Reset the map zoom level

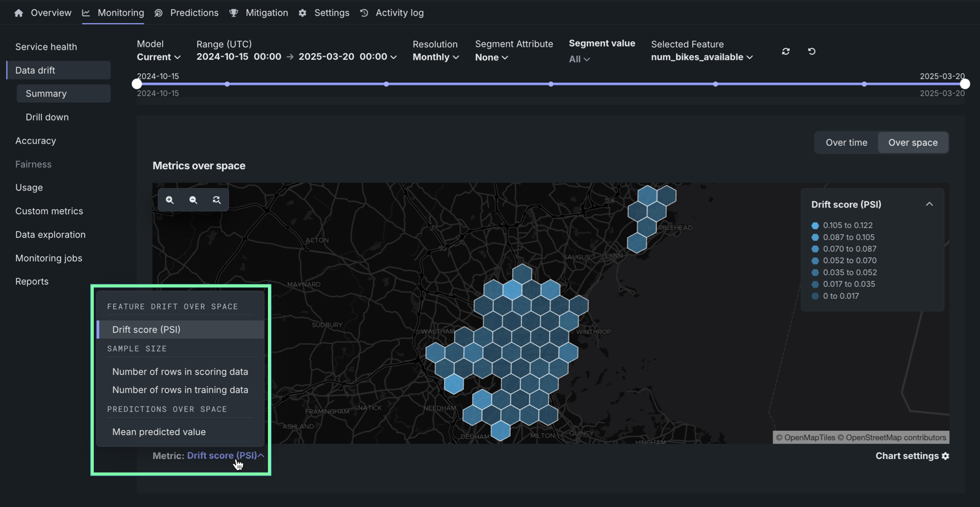pyautogui.click(x=217, y=200)
